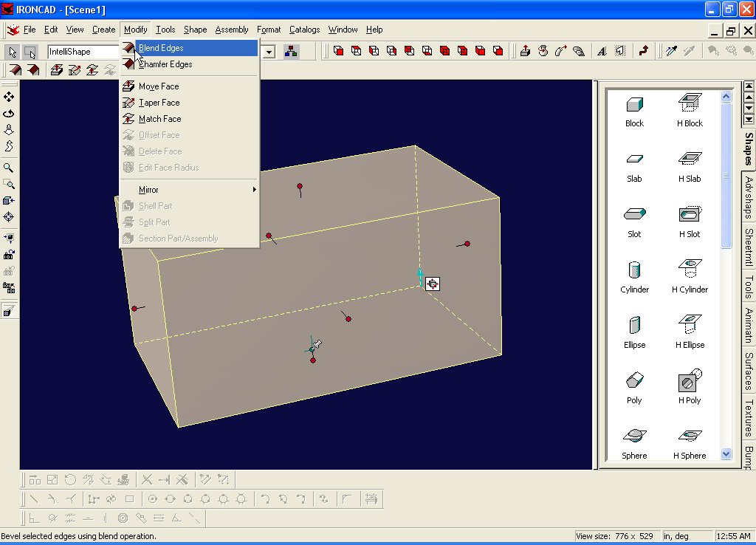Choose Chamfer Edges from Modify menu

point(189,64)
